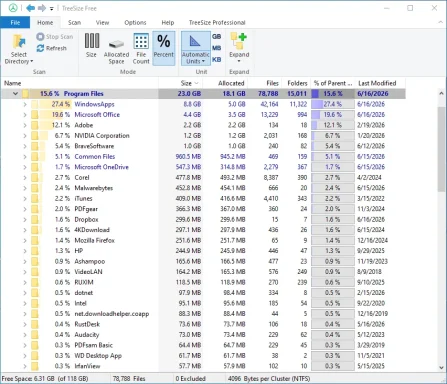The width and height of the screenshot is (447, 384).
Task: Set units to KB
Action: tap(217, 60)
